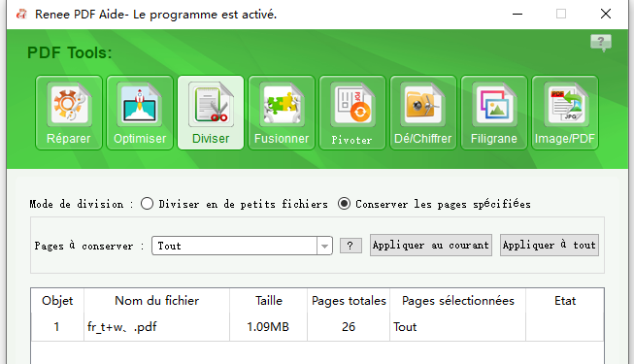This screenshot has height=364, width=634.
Task: Open the help speech-bubble icon
Action: point(601,43)
